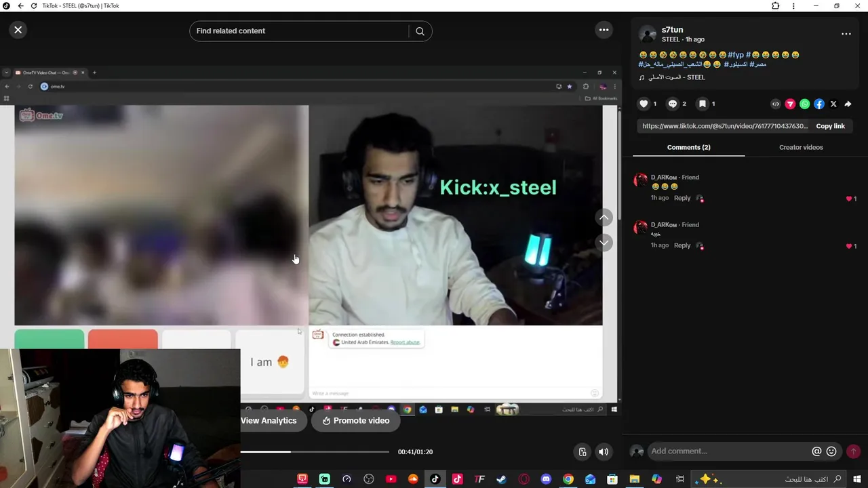Like the first D_ARKom comment
This screenshot has width=868, height=488.
tap(849, 199)
